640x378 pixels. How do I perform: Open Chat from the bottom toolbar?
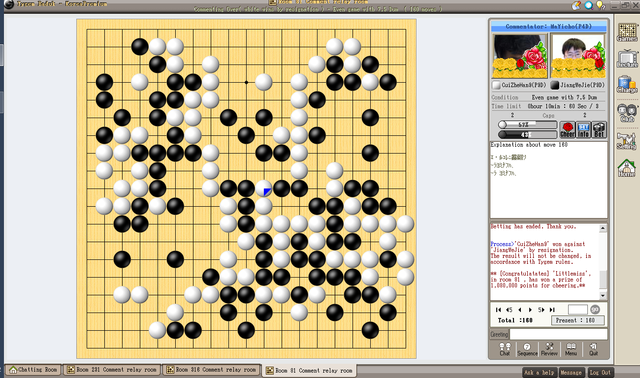505,349
